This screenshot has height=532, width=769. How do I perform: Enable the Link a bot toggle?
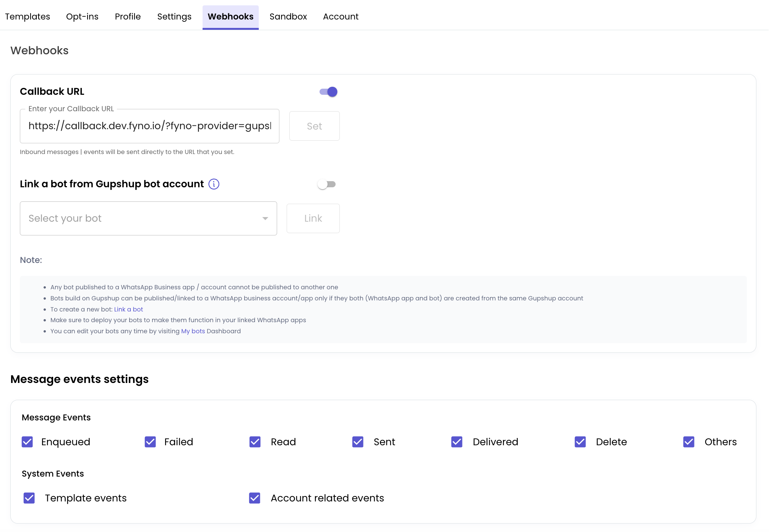click(327, 184)
